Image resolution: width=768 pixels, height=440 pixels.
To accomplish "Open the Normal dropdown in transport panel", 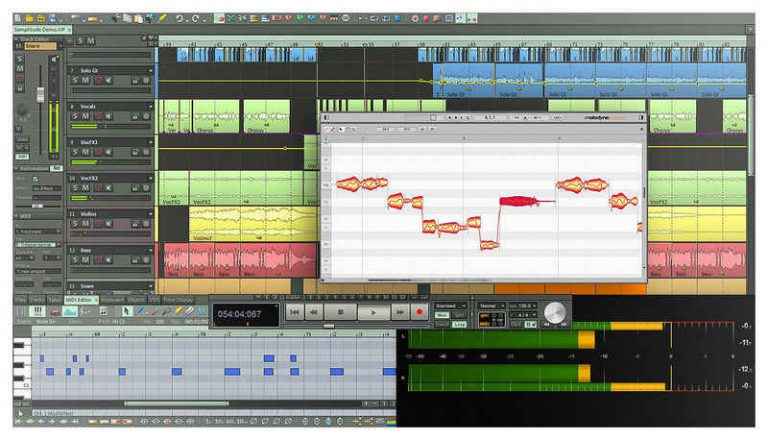I will click(x=493, y=305).
